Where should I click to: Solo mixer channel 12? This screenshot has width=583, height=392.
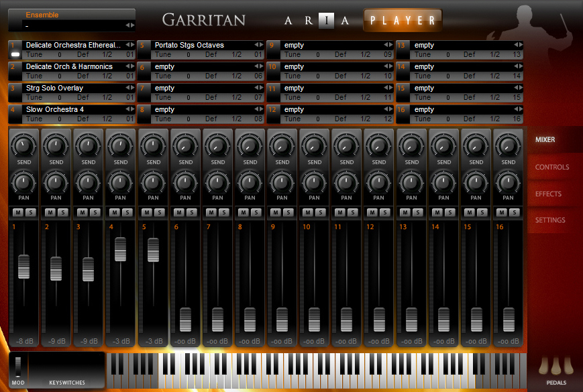(x=385, y=212)
